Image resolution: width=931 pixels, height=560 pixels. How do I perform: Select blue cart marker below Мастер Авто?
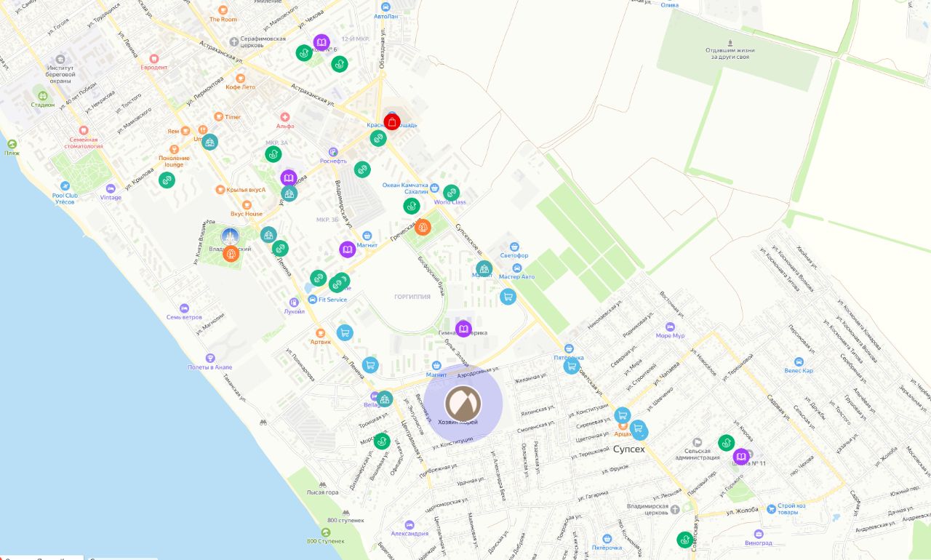[508, 296]
